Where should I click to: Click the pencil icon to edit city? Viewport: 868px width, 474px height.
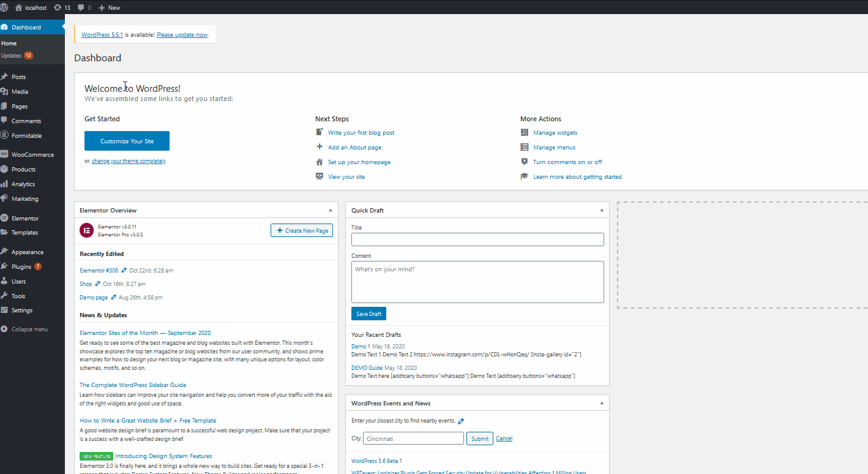[x=461, y=421]
